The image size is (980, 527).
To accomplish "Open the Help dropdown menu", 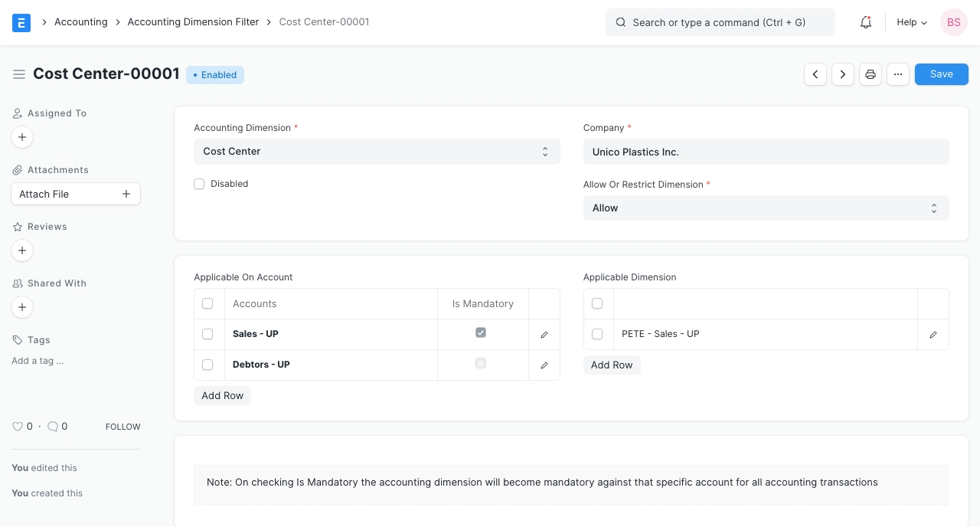I will click(x=912, y=22).
